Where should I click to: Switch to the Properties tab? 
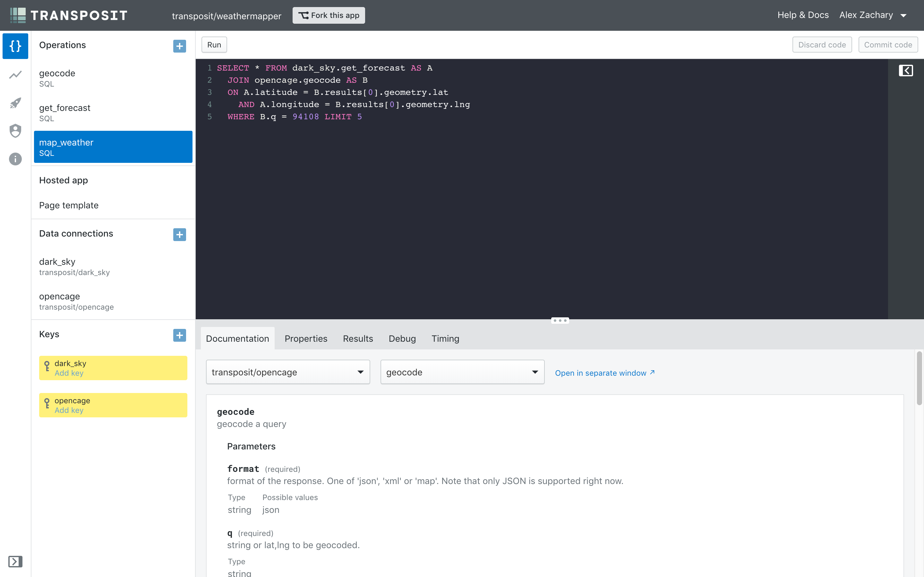coord(306,339)
